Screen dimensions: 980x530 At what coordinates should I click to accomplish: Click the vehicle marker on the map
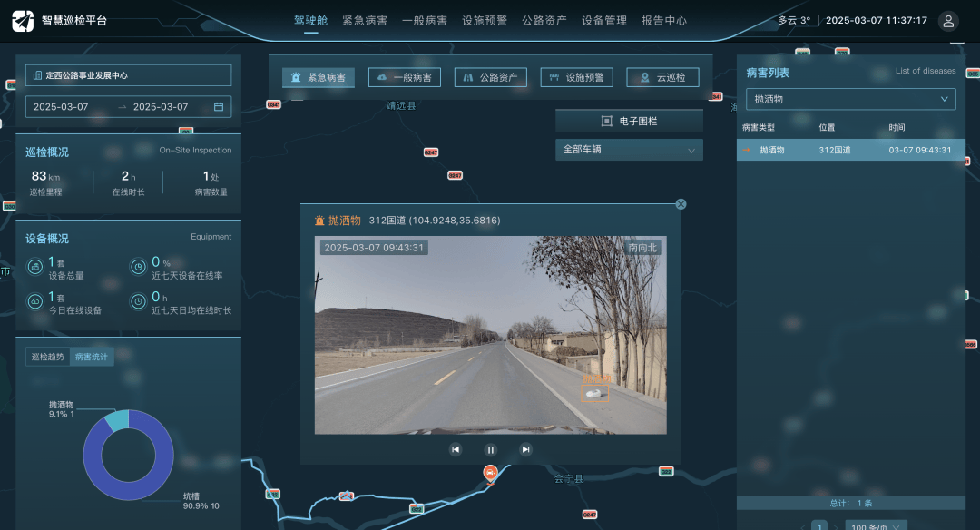pos(490,473)
